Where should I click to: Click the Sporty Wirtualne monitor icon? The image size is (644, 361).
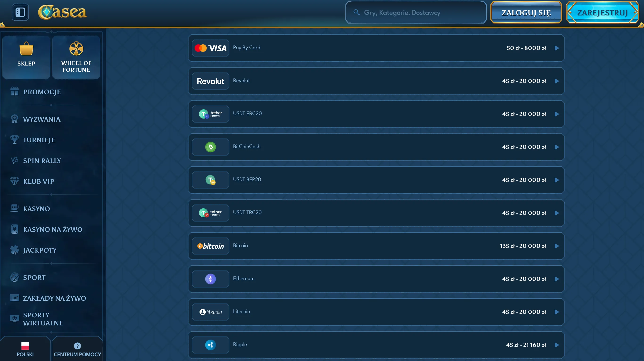point(15,319)
